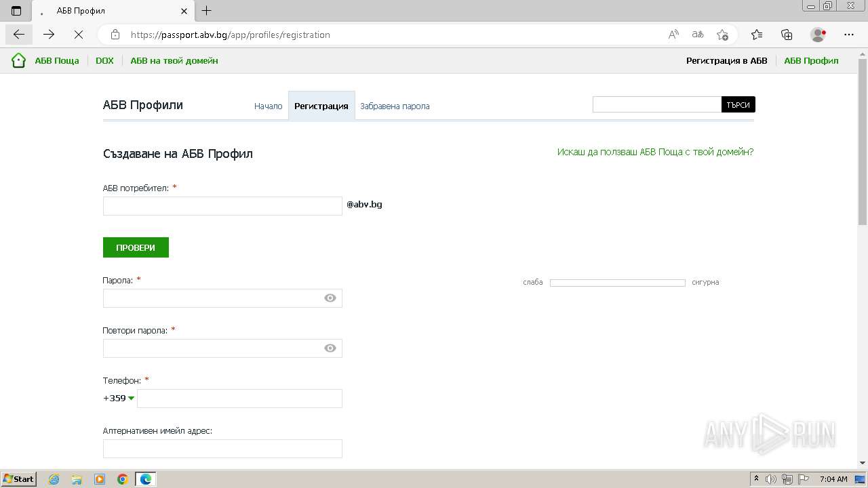This screenshot has height=488, width=868.
Task: Open media player taskbar icon
Action: click(x=100, y=479)
